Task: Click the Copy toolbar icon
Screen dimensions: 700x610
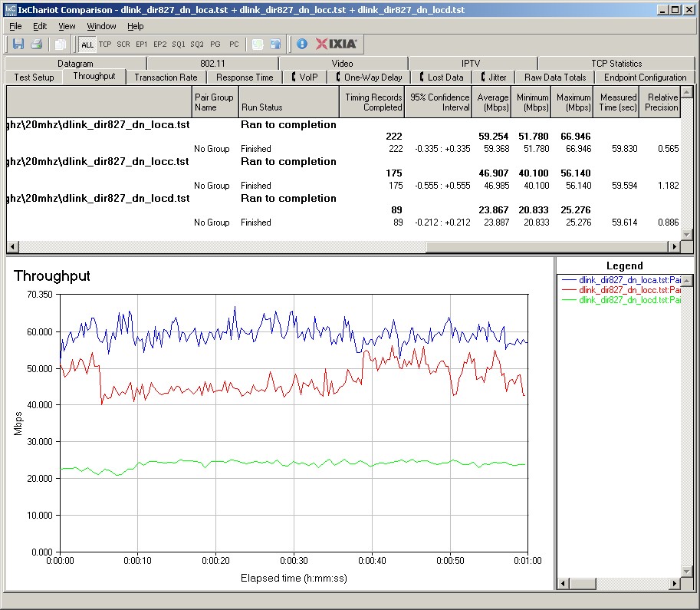Action: tap(60, 44)
